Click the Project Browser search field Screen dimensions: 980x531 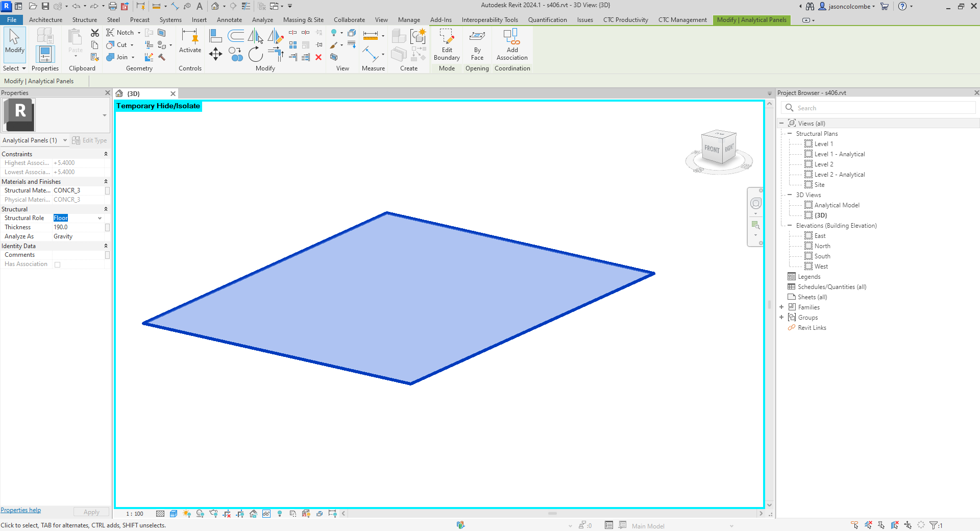pos(878,108)
